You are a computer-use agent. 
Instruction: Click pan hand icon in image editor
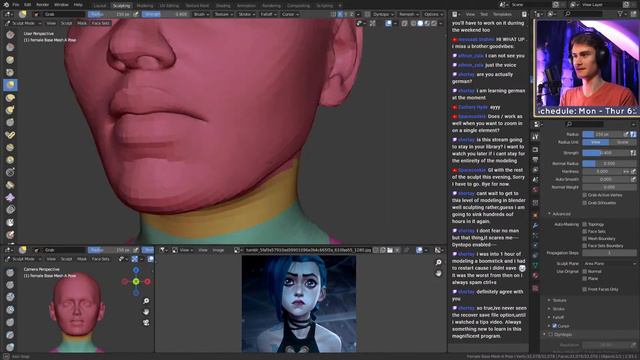tap(439, 273)
